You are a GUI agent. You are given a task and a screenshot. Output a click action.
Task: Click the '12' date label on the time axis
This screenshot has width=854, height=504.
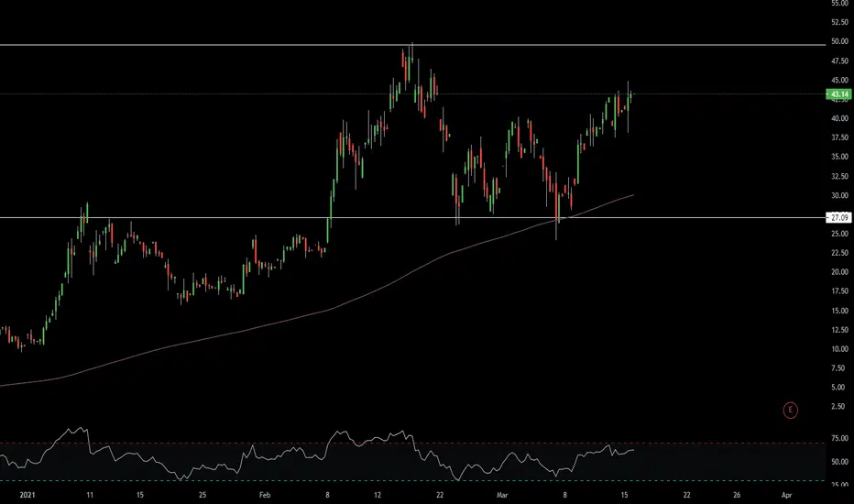pos(378,495)
